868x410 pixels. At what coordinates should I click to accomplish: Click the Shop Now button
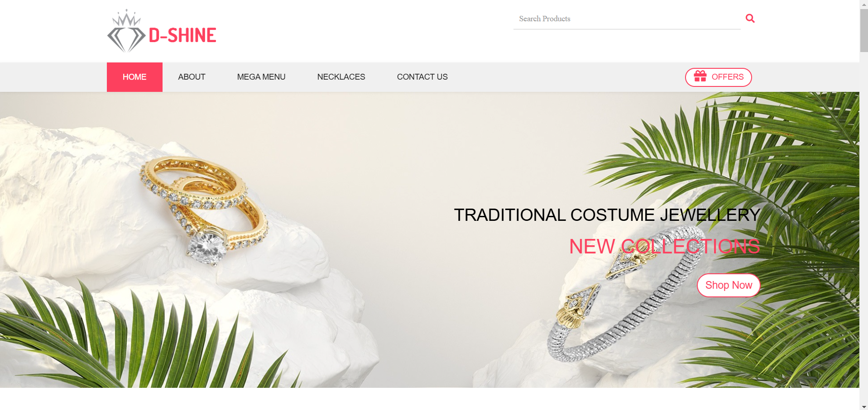coord(729,285)
